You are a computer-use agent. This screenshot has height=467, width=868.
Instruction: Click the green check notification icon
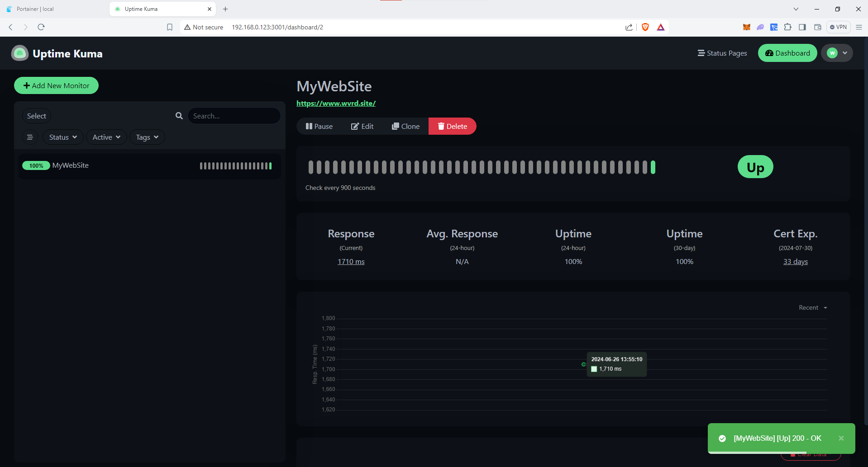click(722, 438)
